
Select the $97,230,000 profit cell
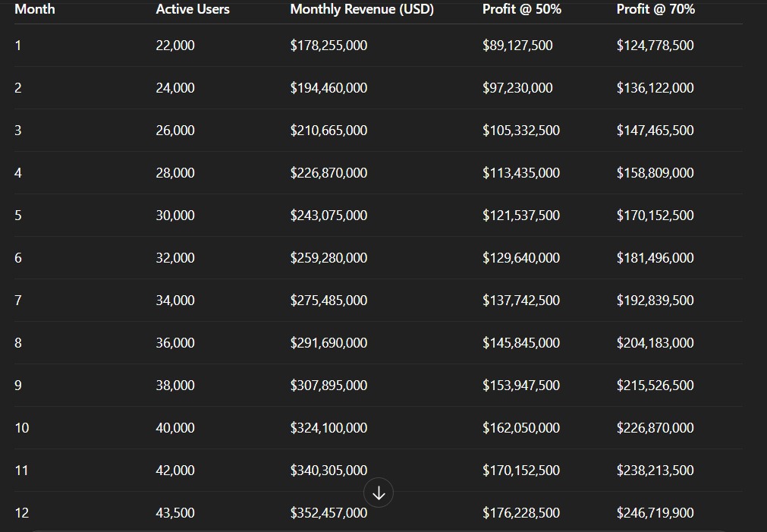[517, 88]
